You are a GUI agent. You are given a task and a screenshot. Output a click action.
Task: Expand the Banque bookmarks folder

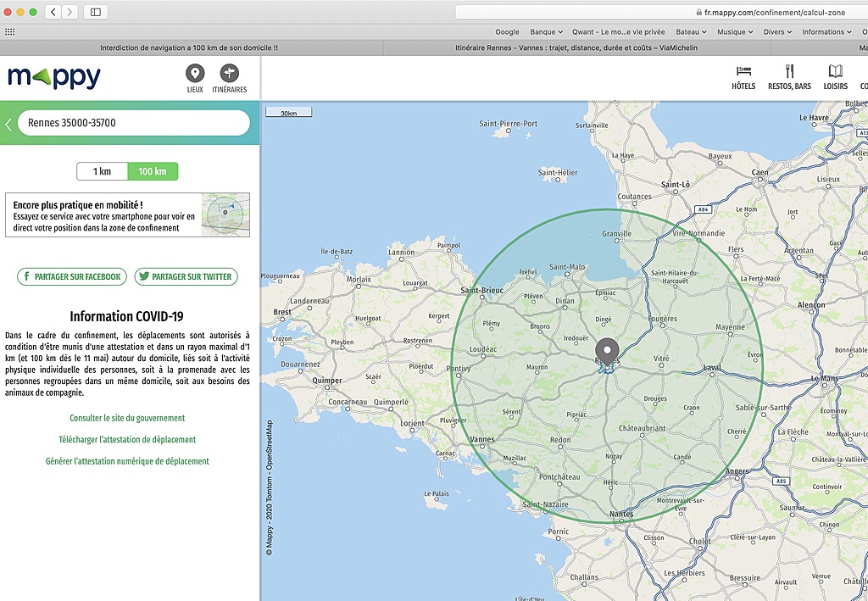pos(547,32)
